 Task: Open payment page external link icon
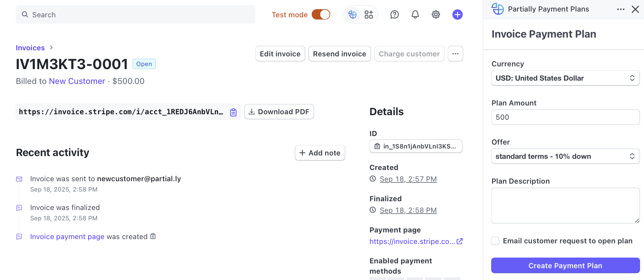(x=460, y=241)
